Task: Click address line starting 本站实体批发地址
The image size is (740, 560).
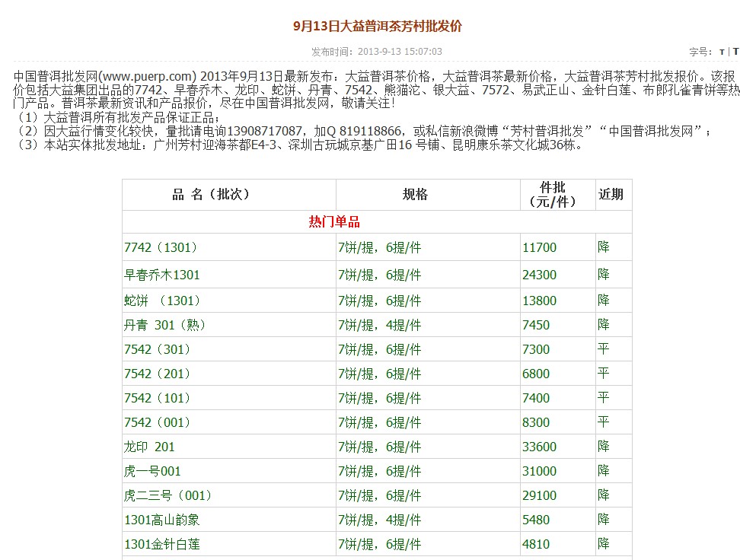Action: point(300,145)
